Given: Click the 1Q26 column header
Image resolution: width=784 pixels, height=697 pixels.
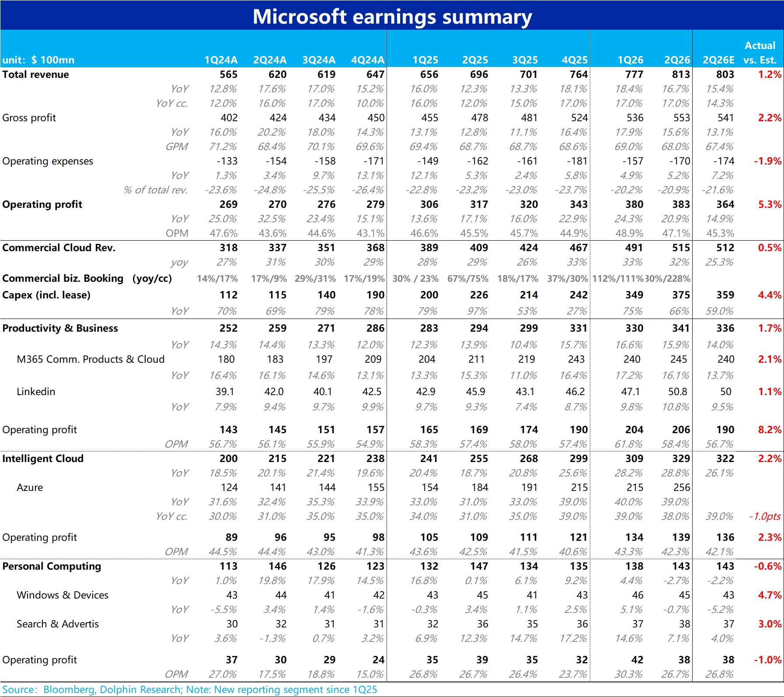Looking at the screenshot, I should click(631, 60).
